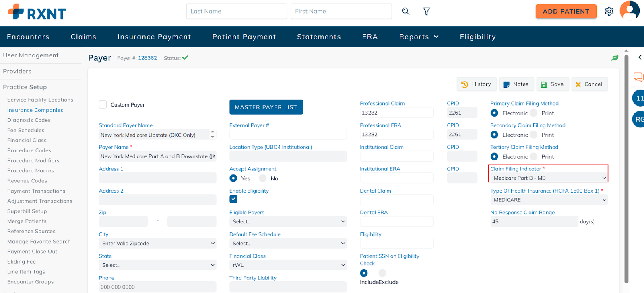Viewport: 644px width, 293px height.
Task: Go to the Claims tab
Action: pyautogui.click(x=83, y=37)
